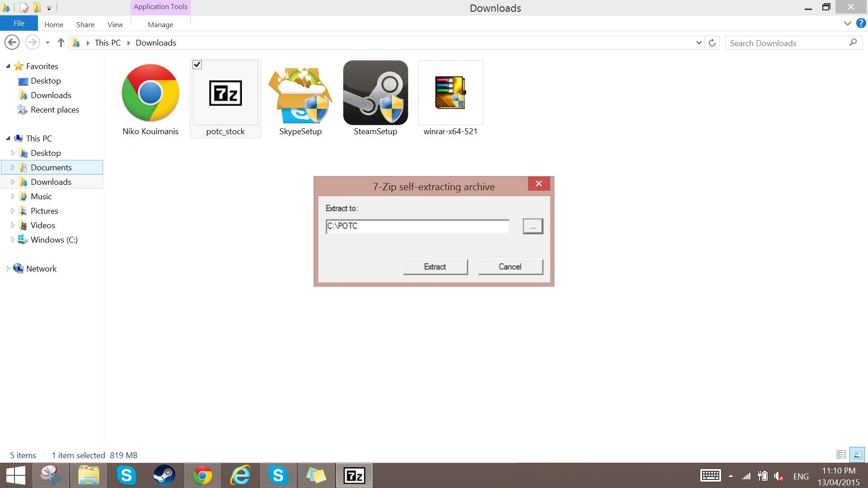Viewport: 868px width, 488px height.
Task: Expand the Documents tree node
Action: (x=13, y=167)
